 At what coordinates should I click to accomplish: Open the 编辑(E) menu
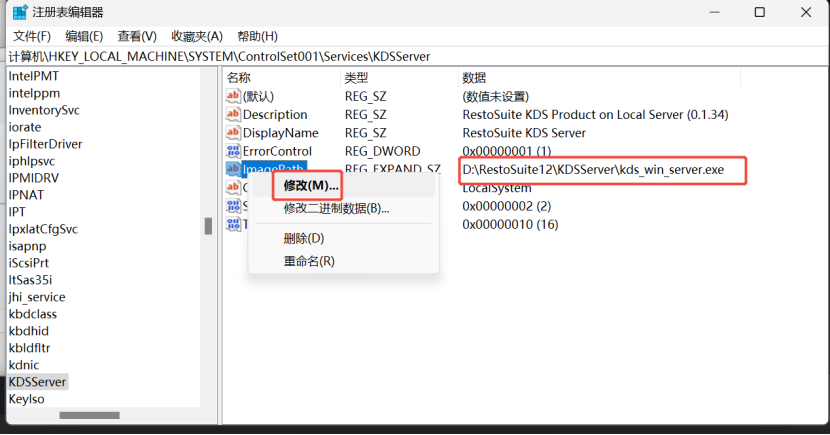(85, 36)
